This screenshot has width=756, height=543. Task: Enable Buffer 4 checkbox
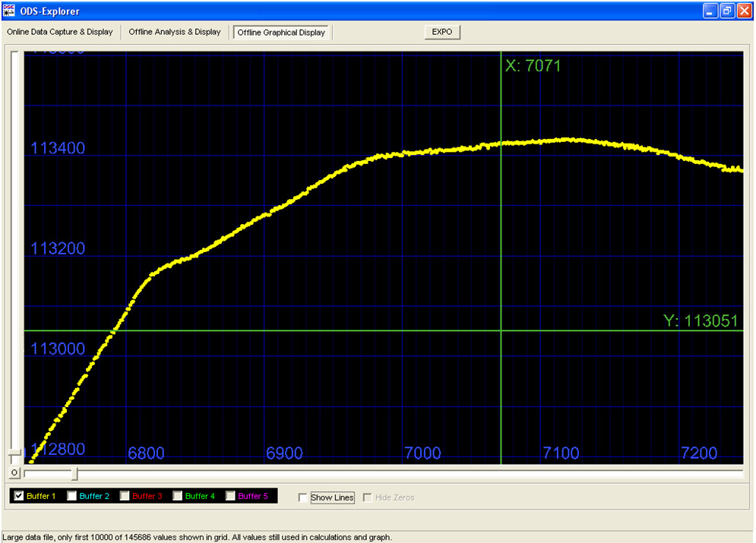coord(178,495)
